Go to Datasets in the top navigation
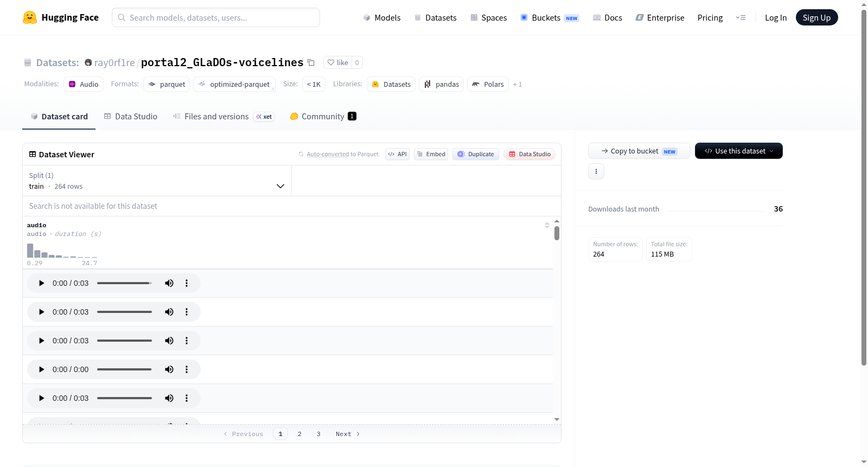This screenshot has height=467, width=868. click(436, 17)
